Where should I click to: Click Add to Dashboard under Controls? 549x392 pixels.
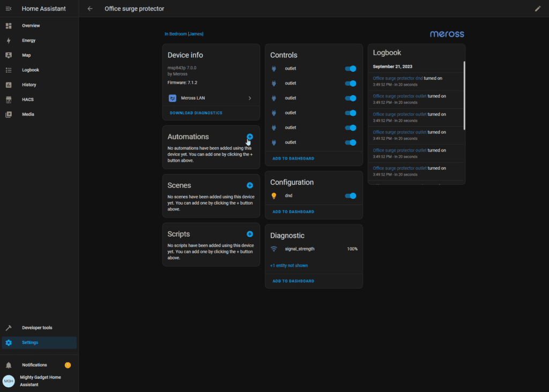coord(293,159)
